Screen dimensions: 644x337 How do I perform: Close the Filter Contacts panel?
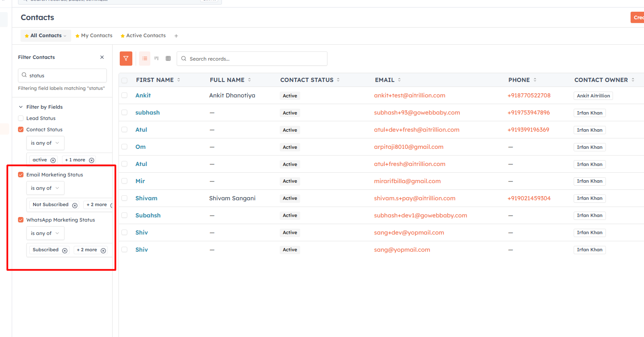point(102,57)
